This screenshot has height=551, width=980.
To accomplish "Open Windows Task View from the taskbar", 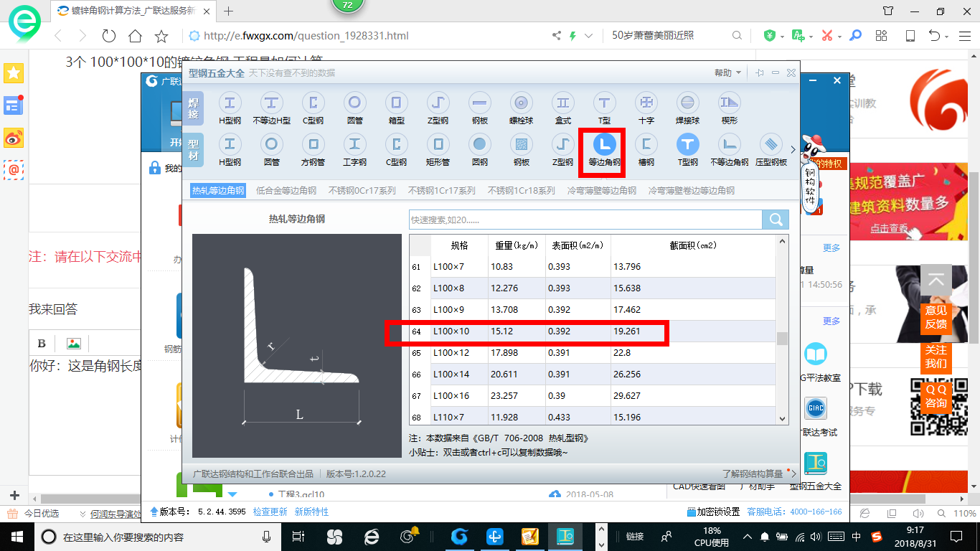I will pos(299,537).
